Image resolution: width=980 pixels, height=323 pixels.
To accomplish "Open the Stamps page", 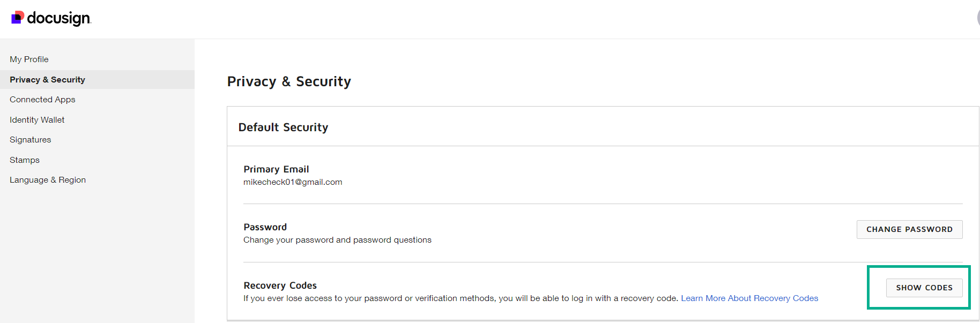I will [25, 160].
